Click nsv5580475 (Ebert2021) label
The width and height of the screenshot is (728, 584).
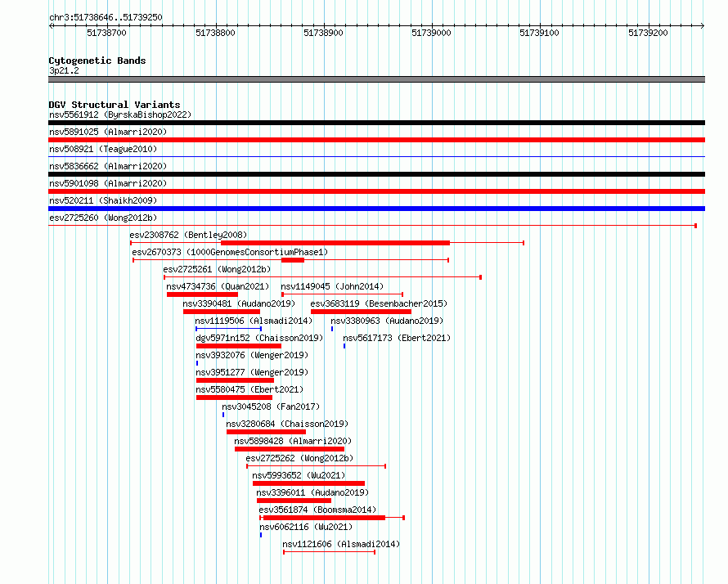click(x=249, y=389)
